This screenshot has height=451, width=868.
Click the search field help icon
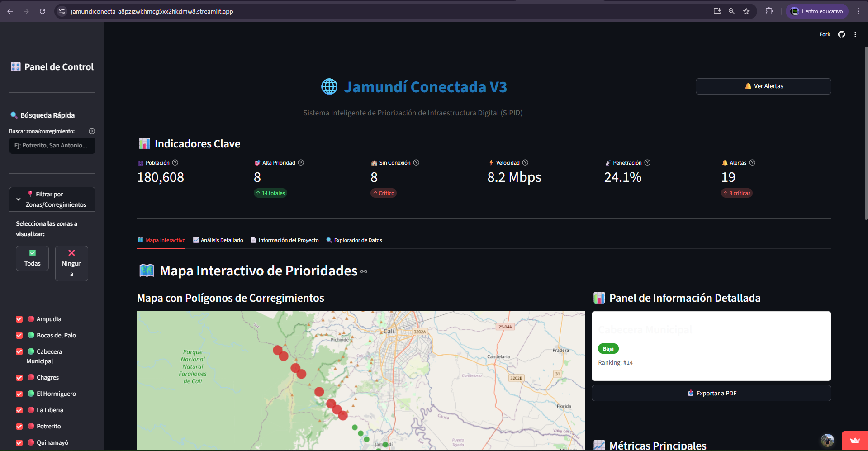[92, 131]
